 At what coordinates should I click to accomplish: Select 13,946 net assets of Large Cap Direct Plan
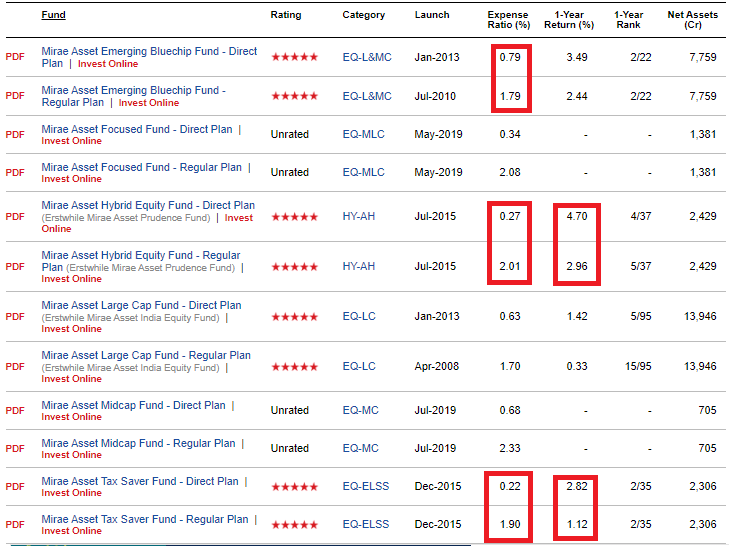(700, 317)
